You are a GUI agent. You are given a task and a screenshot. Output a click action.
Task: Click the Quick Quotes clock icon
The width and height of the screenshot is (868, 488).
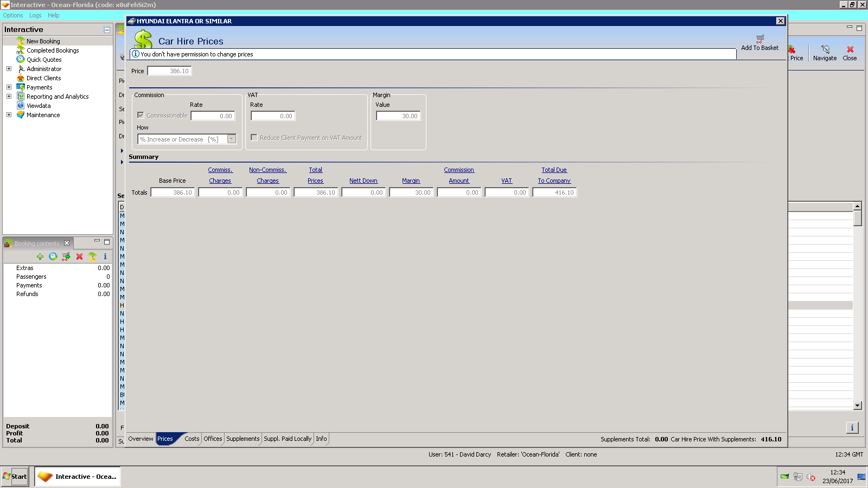click(x=21, y=60)
